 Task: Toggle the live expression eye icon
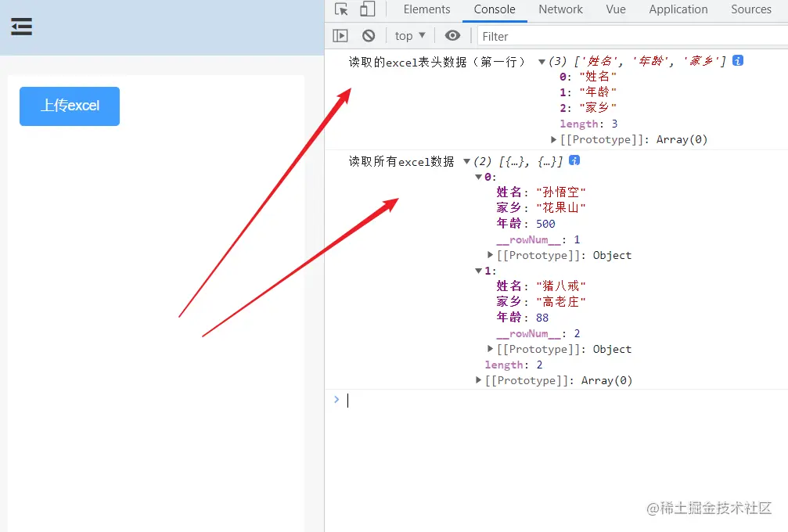(452, 36)
